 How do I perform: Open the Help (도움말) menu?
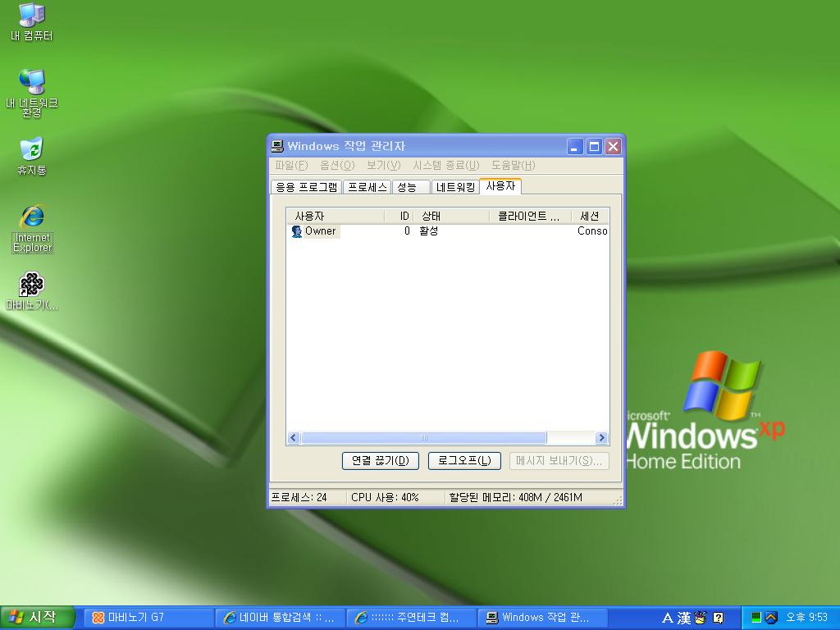[x=514, y=165]
